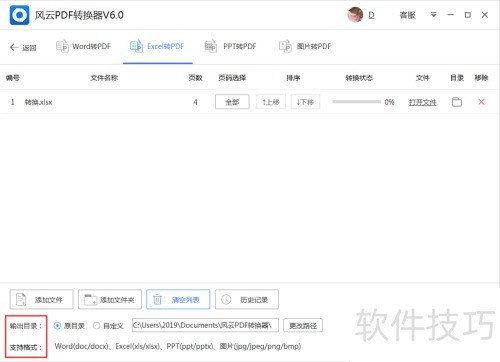
Task: Click the 添加文件夹 add folder button
Action: [110, 299]
